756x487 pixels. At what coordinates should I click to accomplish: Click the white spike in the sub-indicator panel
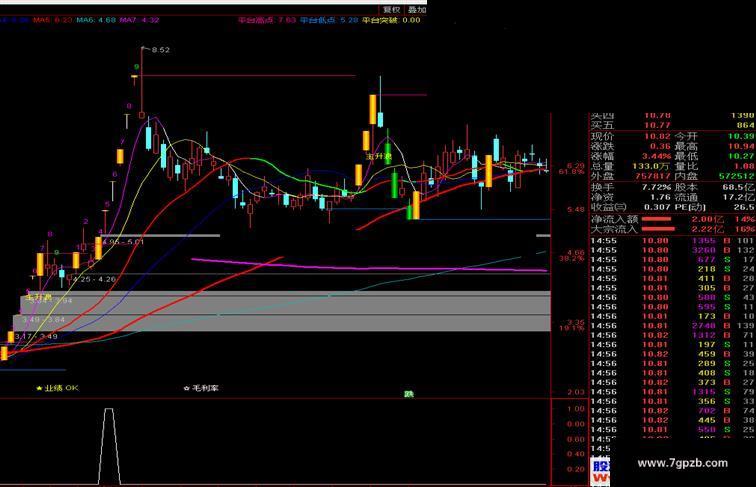tap(109, 446)
